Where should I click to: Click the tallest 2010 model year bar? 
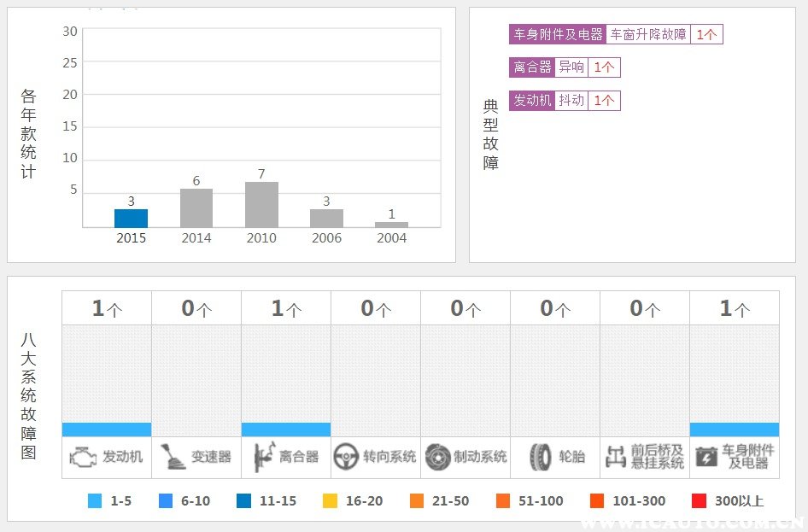point(261,205)
